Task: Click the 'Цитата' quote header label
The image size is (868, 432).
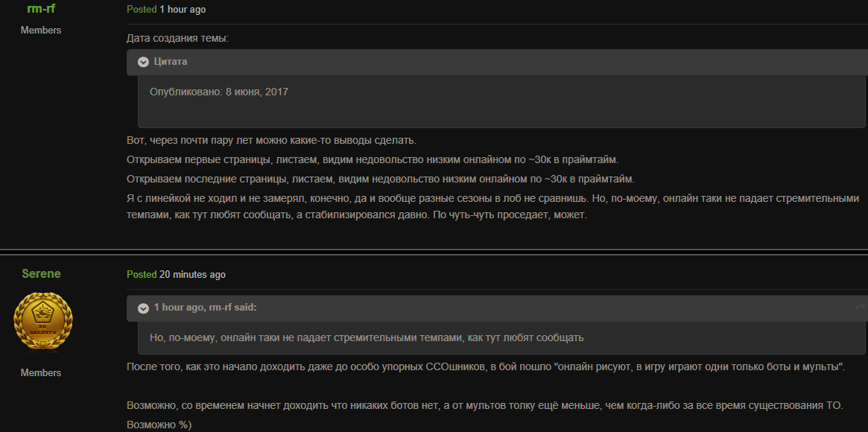Action: click(x=171, y=62)
